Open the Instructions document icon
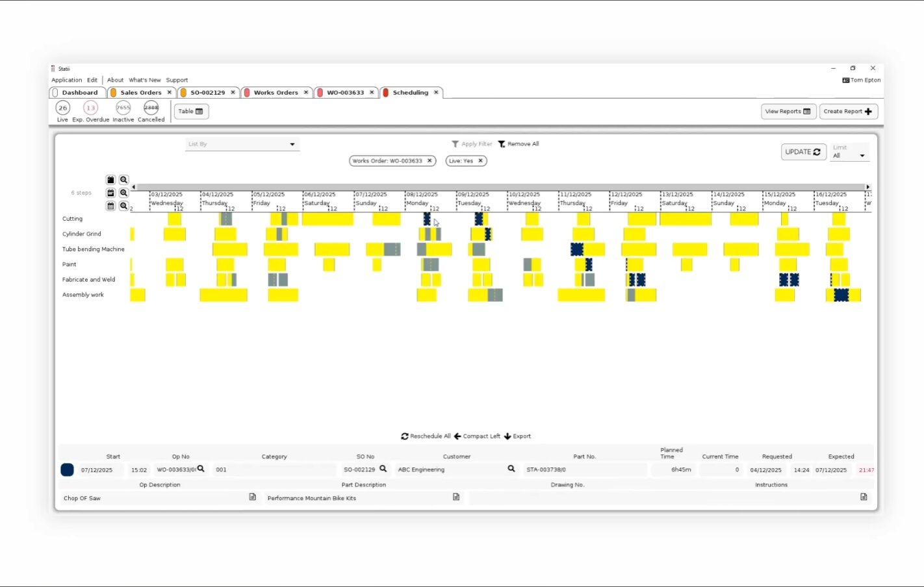This screenshot has width=924, height=587. point(864,497)
